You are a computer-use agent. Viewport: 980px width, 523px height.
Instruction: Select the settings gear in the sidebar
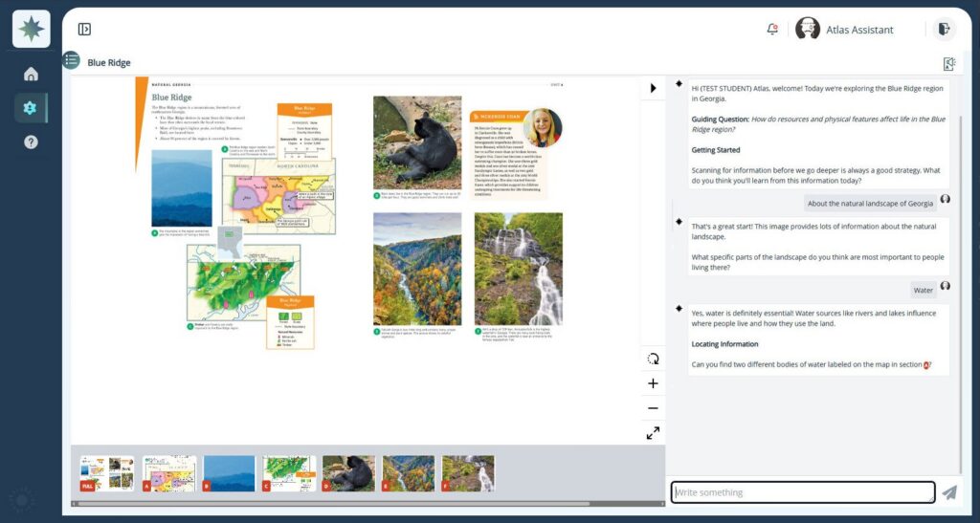point(31,107)
